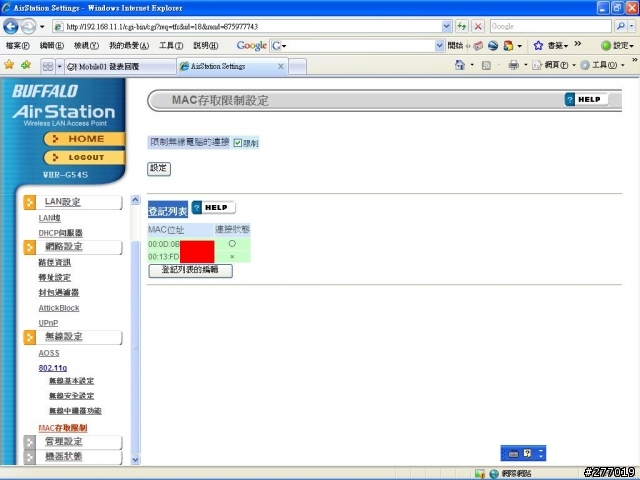Collapse the LAN設定 section expander icon
This screenshot has height=480, width=640.
29,202
